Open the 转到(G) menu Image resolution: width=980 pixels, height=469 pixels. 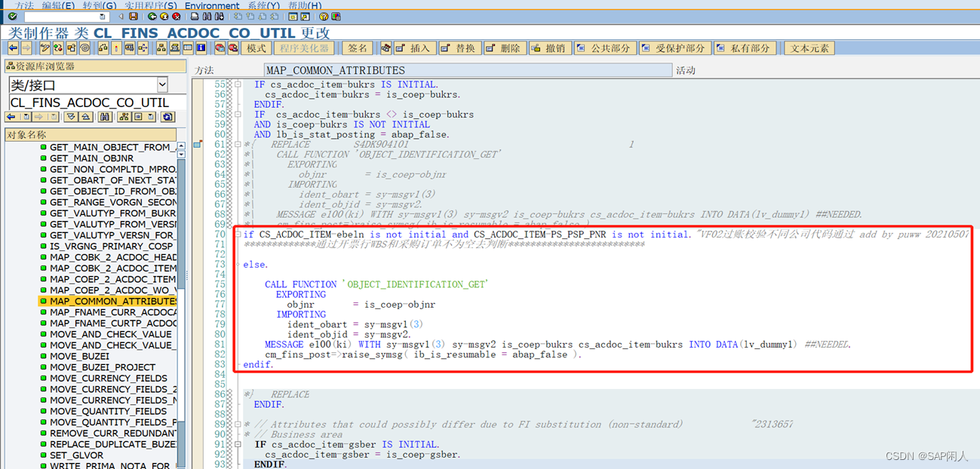click(100, 5)
